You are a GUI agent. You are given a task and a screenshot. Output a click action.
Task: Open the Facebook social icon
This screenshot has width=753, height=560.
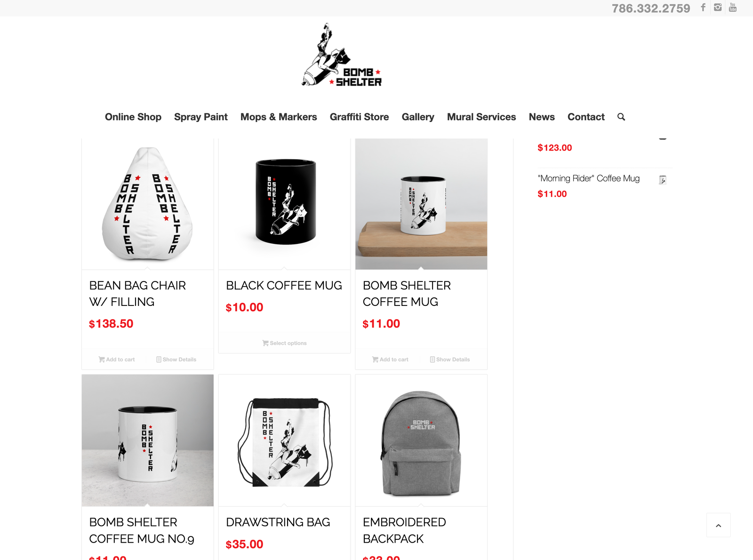pyautogui.click(x=703, y=8)
